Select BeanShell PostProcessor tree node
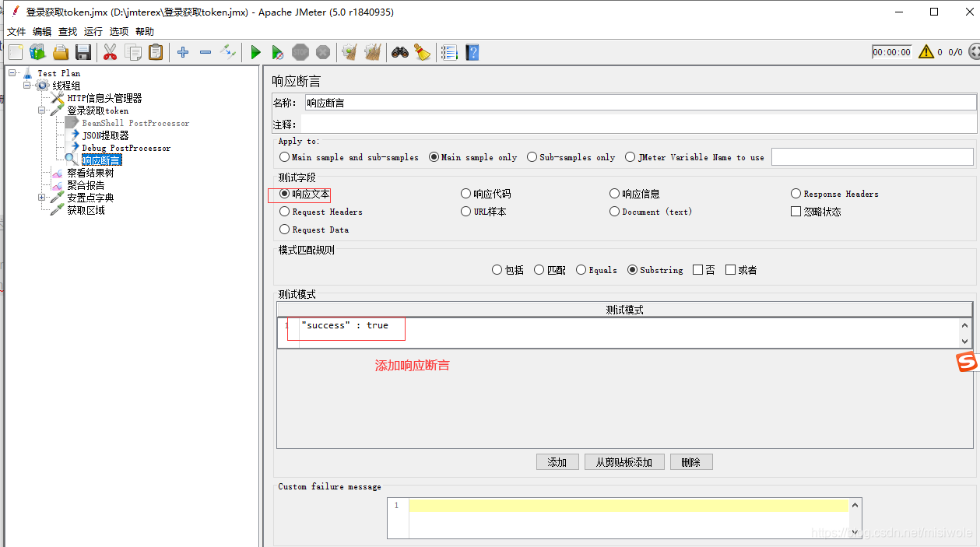980x547 pixels. [135, 123]
